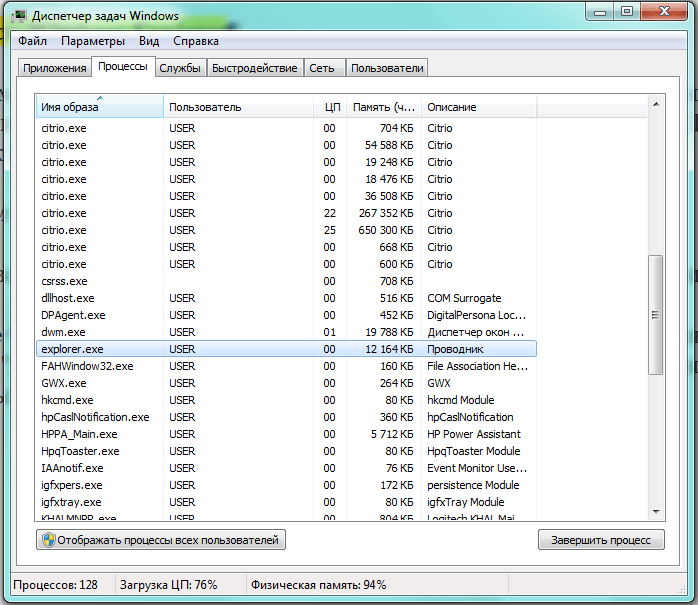The width and height of the screenshot is (698, 605).
Task: Click Завершить процесс button
Action: click(x=601, y=540)
